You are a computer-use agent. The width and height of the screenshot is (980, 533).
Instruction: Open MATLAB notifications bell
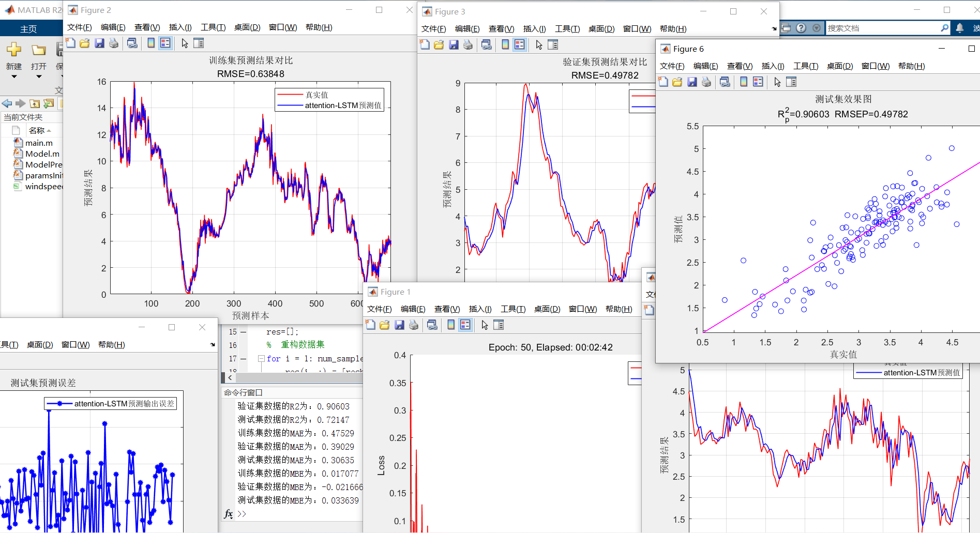coord(960,28)
